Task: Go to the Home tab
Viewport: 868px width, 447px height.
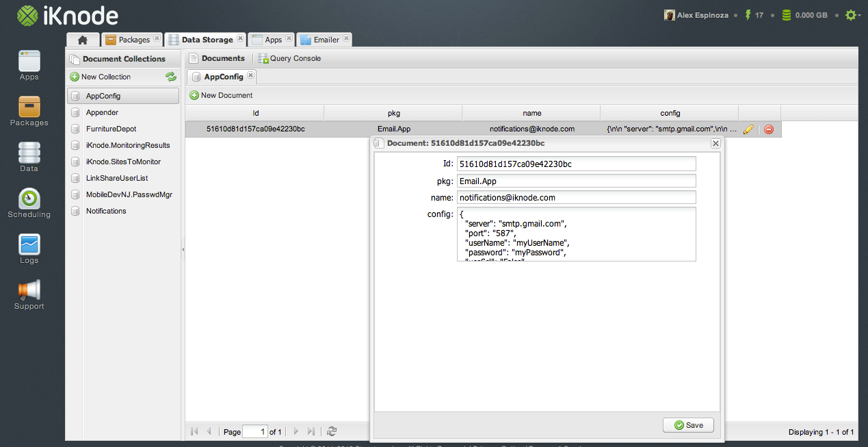Action: (83, 40)
